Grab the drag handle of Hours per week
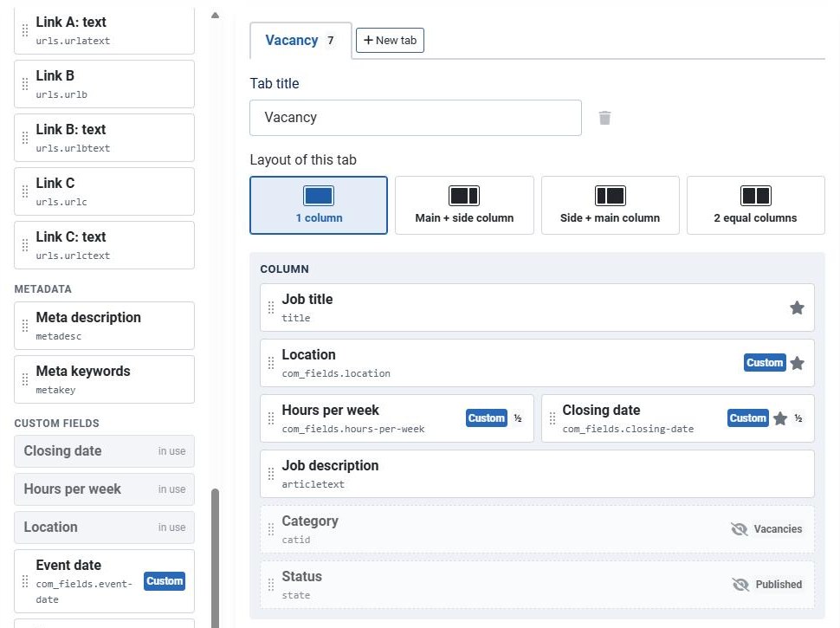Image resolution: width=840 pixels, height=628 pixels. (x=271, y=418)
